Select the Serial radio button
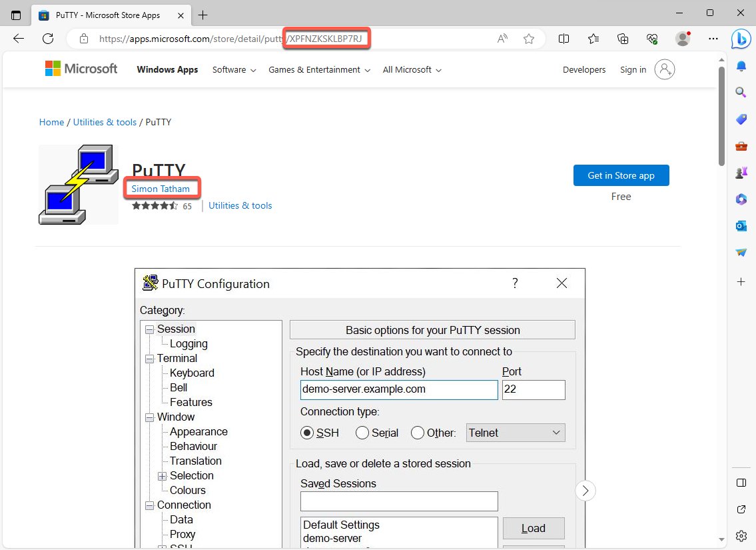Image resolution: width=756 pixels, height=550 pixels. point(362,433)
